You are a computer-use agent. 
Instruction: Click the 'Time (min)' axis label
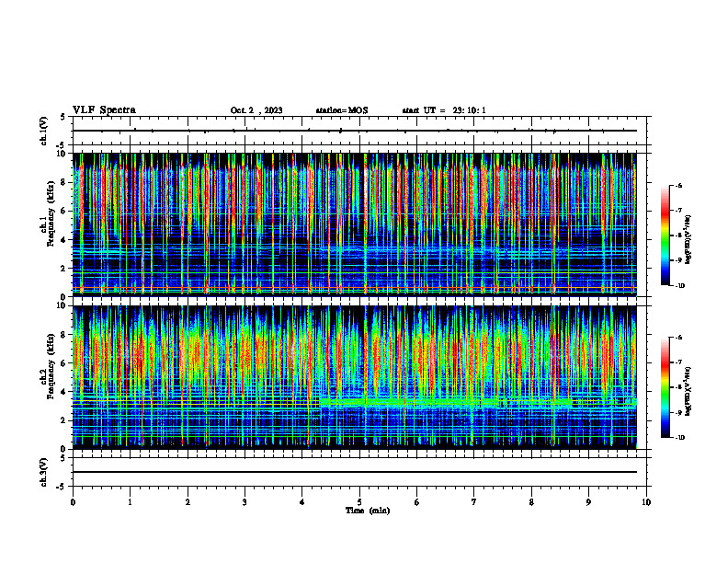pyautogui.click(x=368, y=511)
